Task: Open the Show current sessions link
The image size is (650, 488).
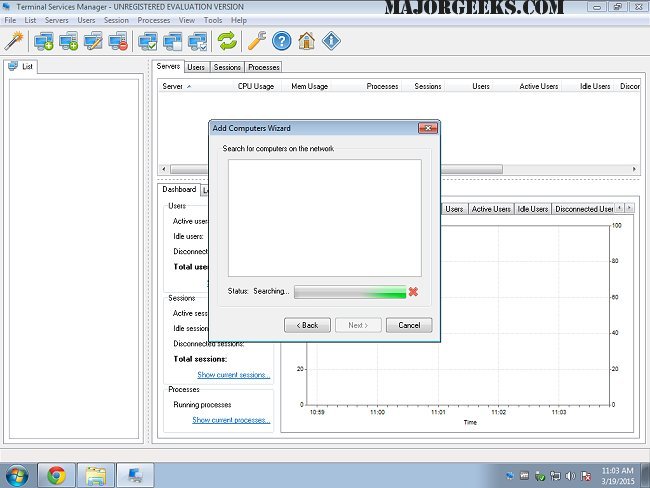Action: (x=234, y=375)
